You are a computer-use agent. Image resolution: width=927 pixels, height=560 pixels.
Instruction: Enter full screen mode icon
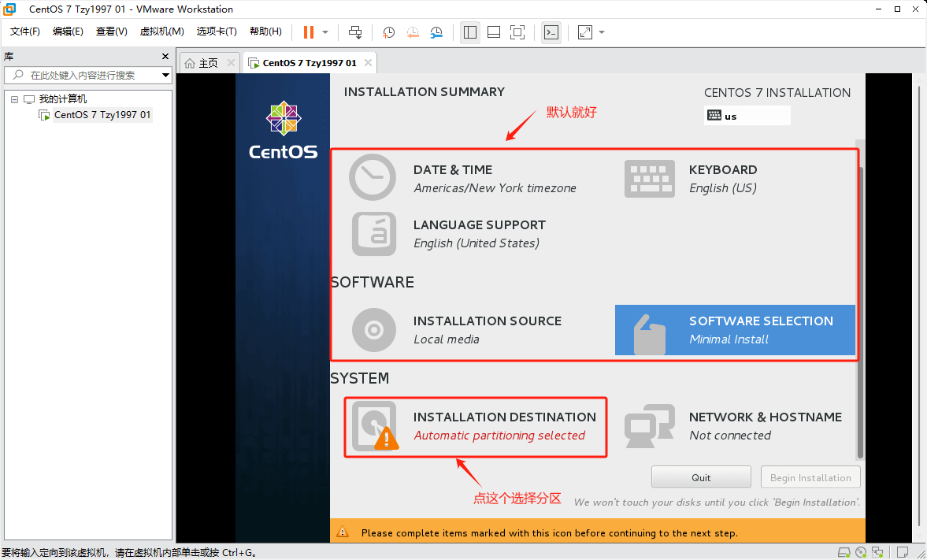click(x=517, y=32)
